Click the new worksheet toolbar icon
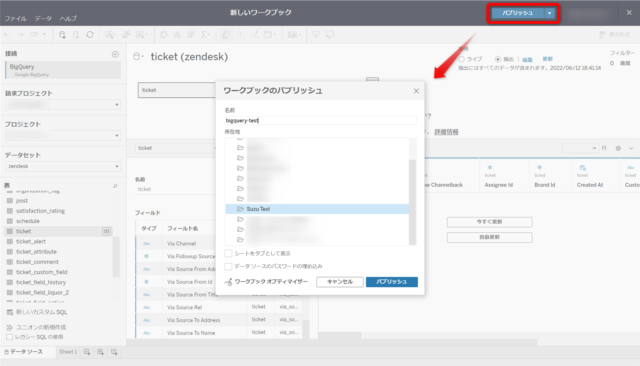This screenshot has width=640, height=366. click(110, 35)
